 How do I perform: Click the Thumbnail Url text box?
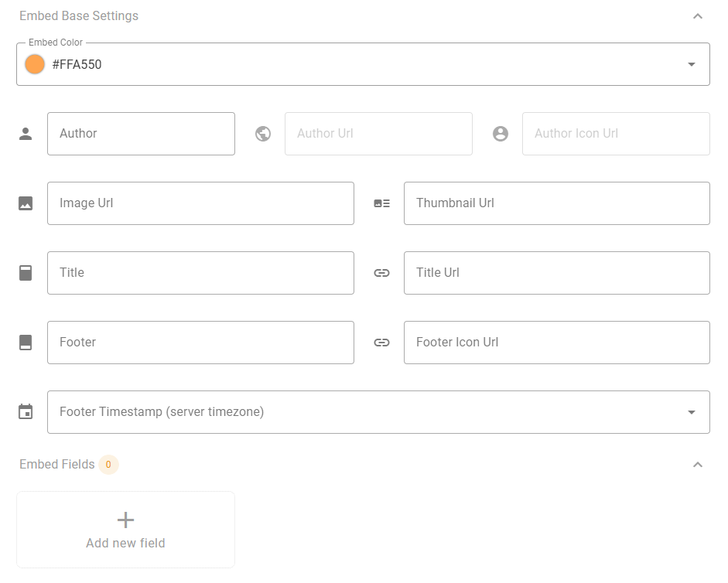[556, 203]
